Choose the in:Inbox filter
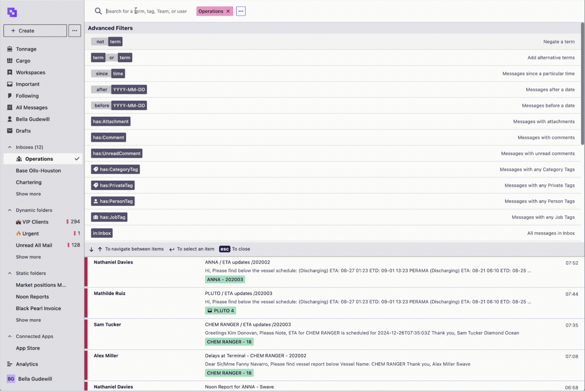The image size is (585, 392). click(102, 233)
